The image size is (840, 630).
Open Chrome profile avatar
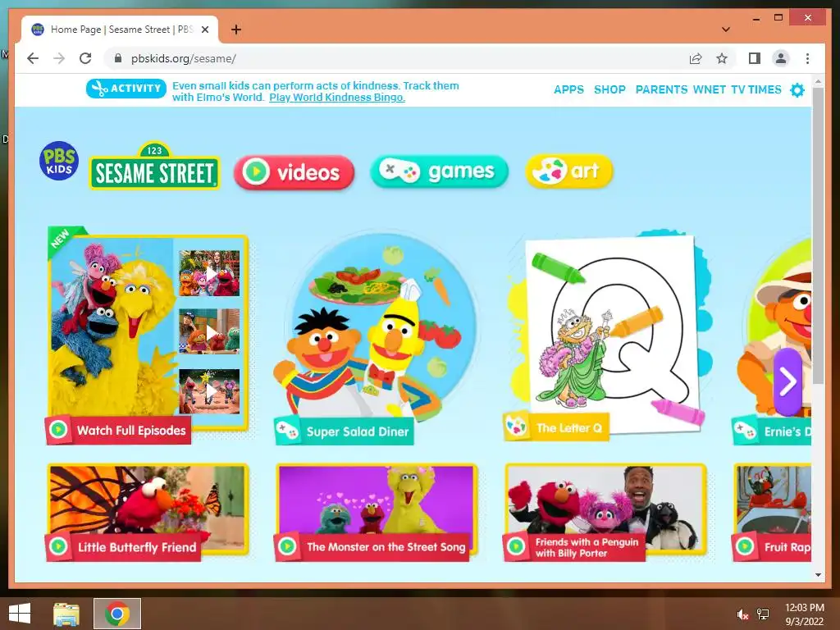[781, 58]
